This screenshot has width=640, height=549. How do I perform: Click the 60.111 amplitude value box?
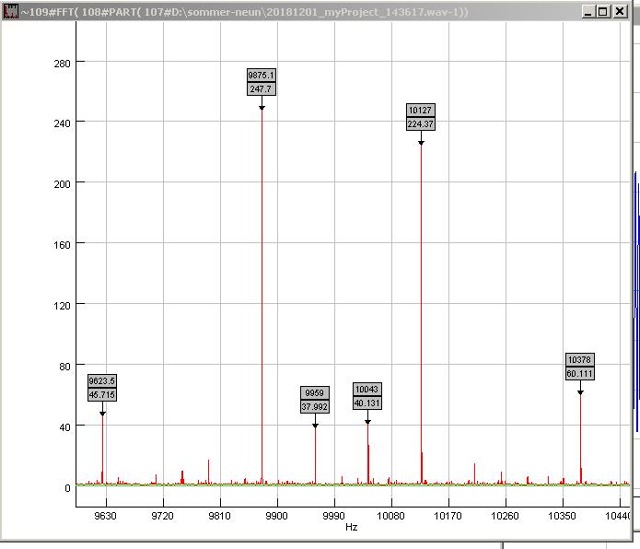579,374
